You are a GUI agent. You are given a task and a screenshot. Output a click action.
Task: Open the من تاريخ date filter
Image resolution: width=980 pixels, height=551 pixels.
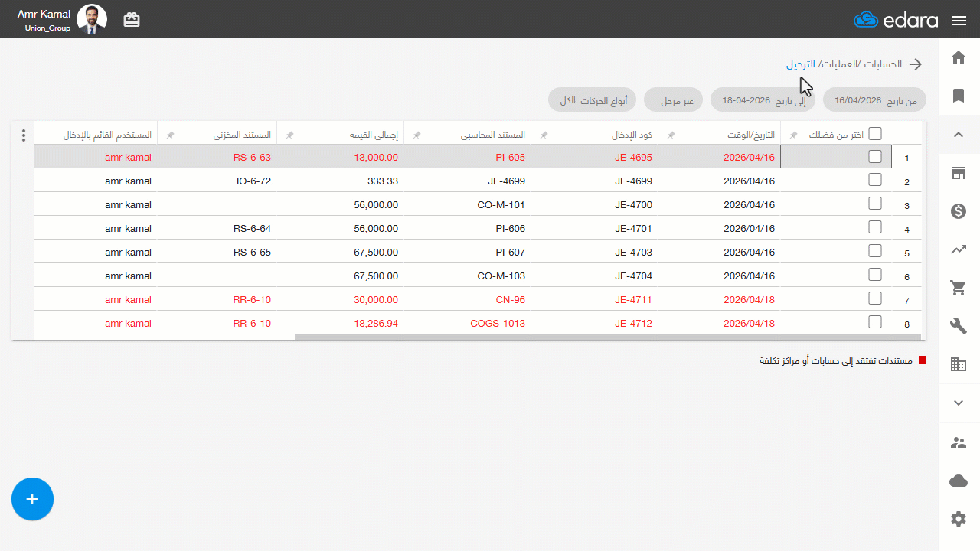(874, 100)
